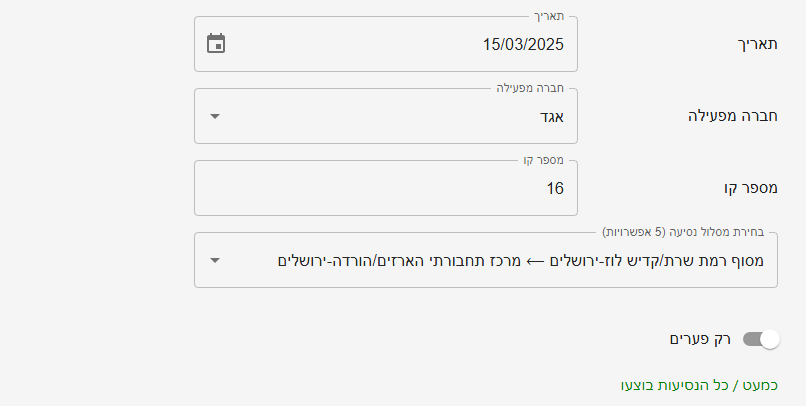806x406 pixels.
Task: Click the small floating חברה מפעילה field caption
Action: 530,89
